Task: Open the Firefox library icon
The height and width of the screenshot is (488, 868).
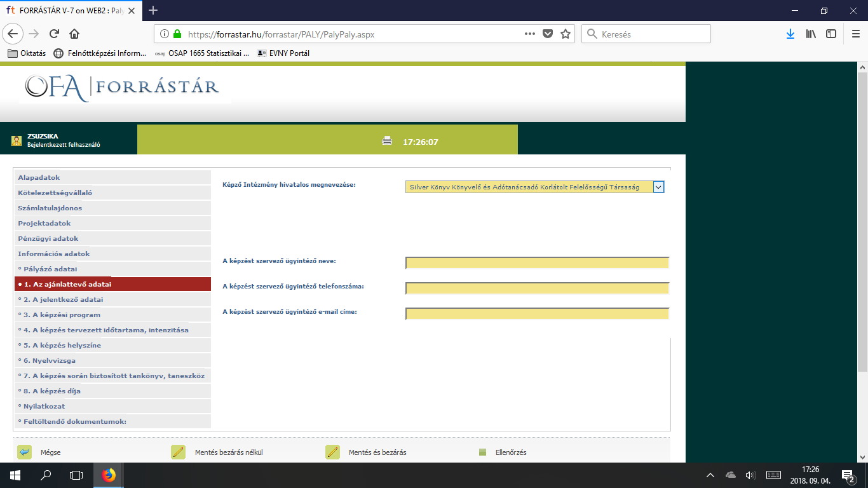Action: point(811,34)
